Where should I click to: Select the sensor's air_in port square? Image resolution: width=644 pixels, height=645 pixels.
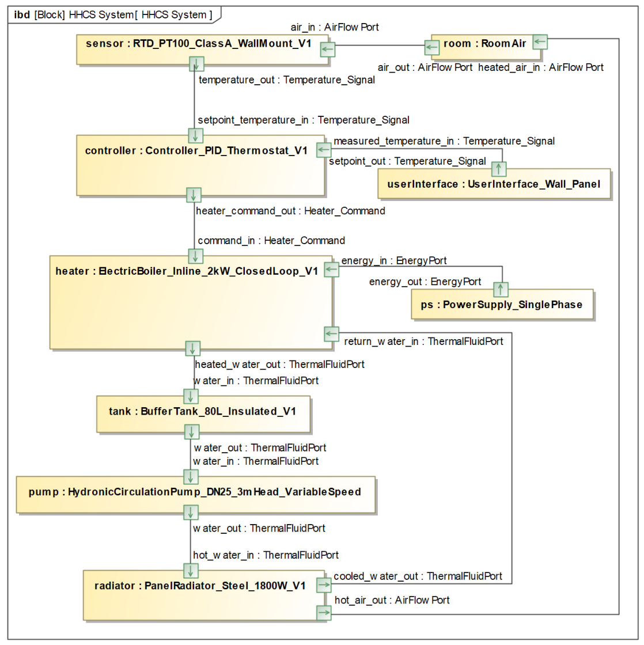click(x=328, y=50)
